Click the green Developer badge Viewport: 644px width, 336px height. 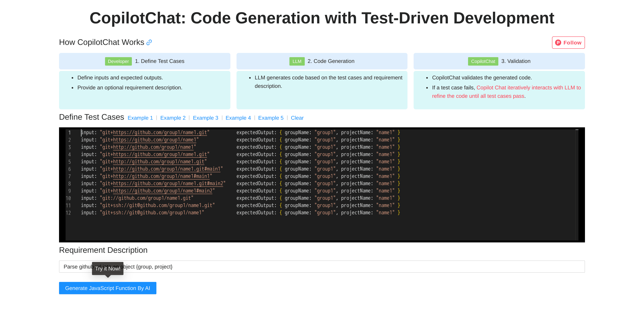click(118, 61)
